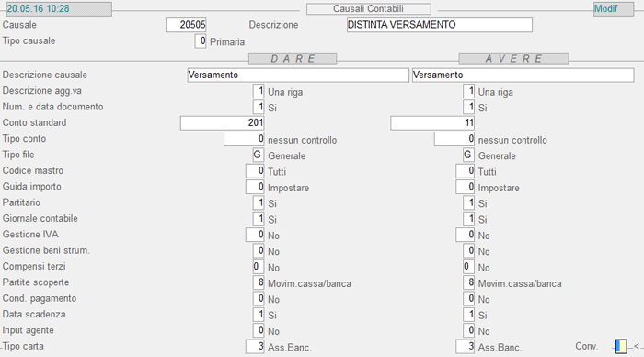Click DARE Descrizione agg.va field
The image size is (644, 357).
tap(259, 91)
